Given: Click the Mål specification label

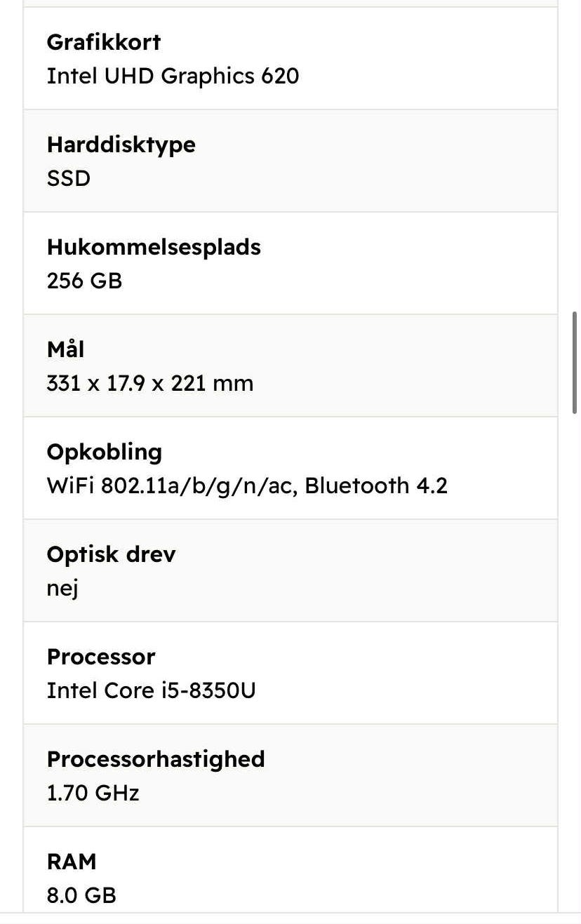Looking at the screenshot, I should point(65,349).
